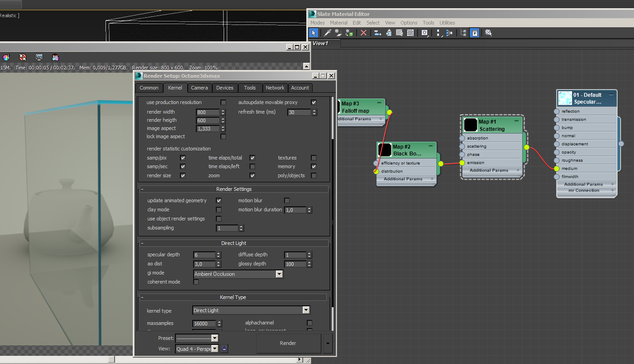Collapse the Map #1 Scattering node
This screenshot has height=364, width=634.
coord(517,121)
